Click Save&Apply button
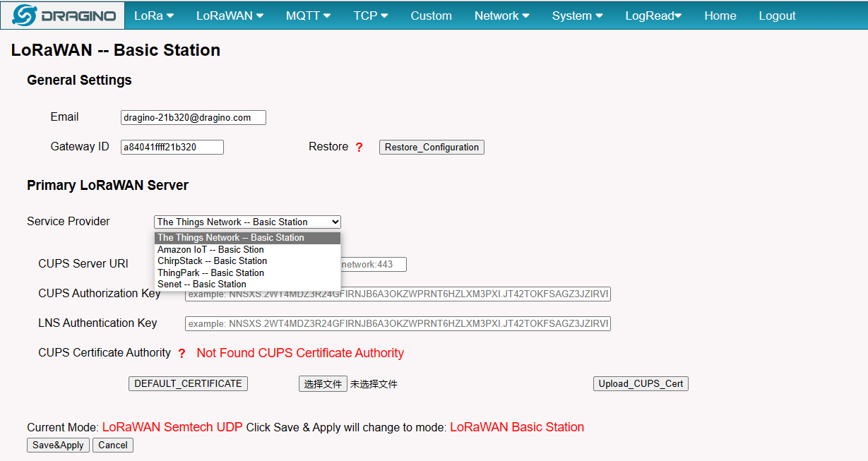 (58, 445)
